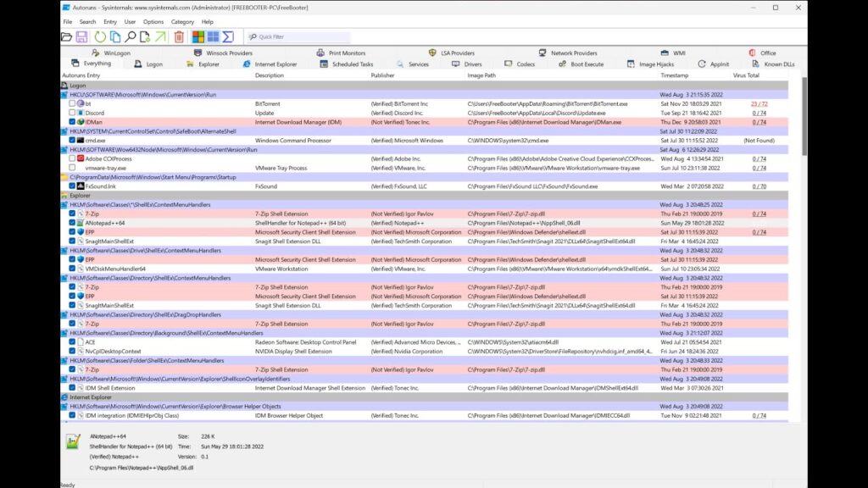Image resolution: width=868 pixels, height=488 pixels.
Task: Click into the Quick Filter box
Action: pyautogui.click(x=302, y=37)
